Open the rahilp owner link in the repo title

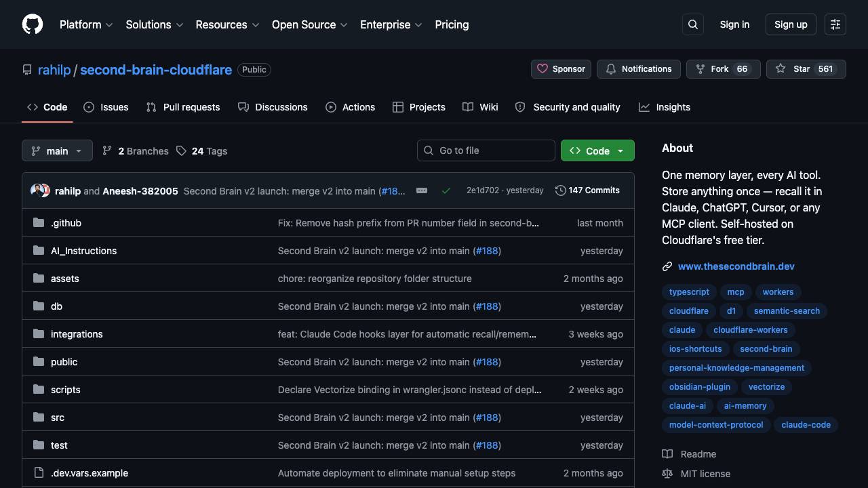pos(54,70)
